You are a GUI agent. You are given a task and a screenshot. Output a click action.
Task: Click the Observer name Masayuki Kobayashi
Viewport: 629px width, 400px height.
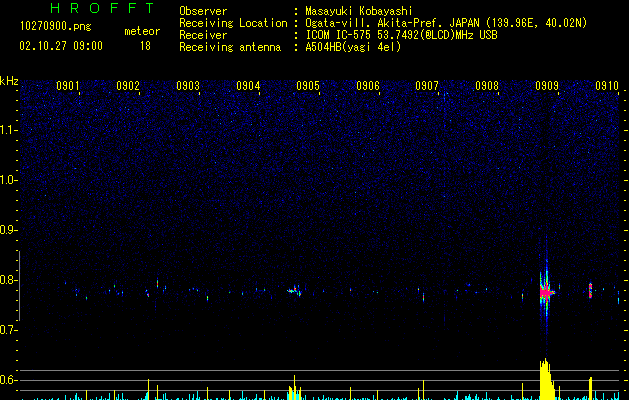pyautogui.click(x=359, y=11)
